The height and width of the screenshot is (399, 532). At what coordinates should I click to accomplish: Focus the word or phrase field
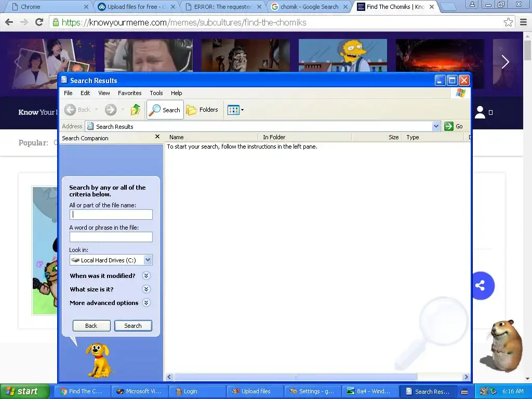[111, 237]
